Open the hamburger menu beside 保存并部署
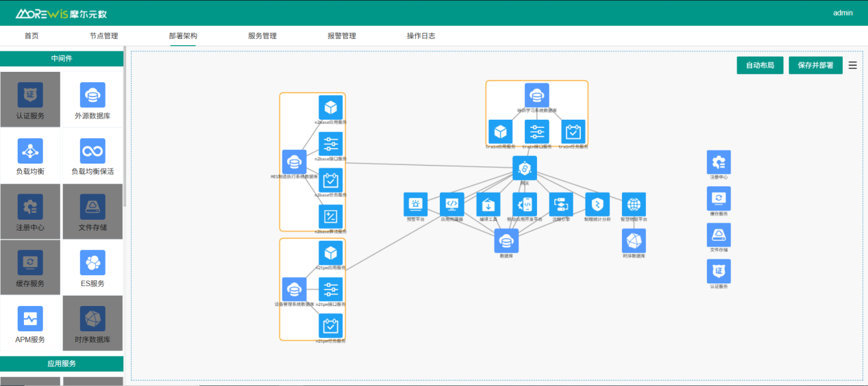868x386 pixels. tap(853, 66)
